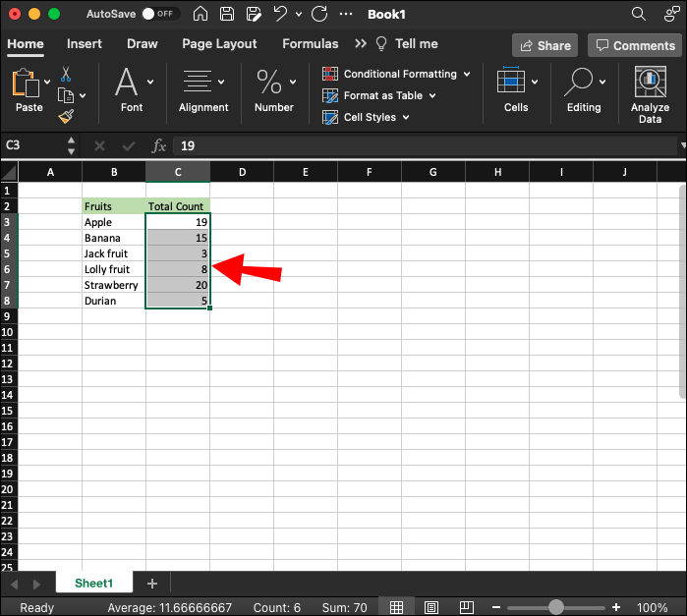Switch to Normal view in status bar
Image resolution: width=687 pixels, height=616 pixels.
pyautogui.click(x=395, y=607)
